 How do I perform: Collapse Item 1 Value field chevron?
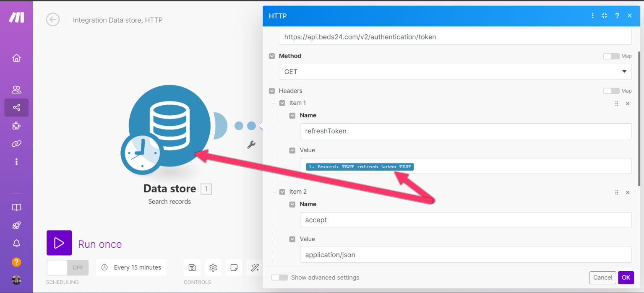(292, 150)
